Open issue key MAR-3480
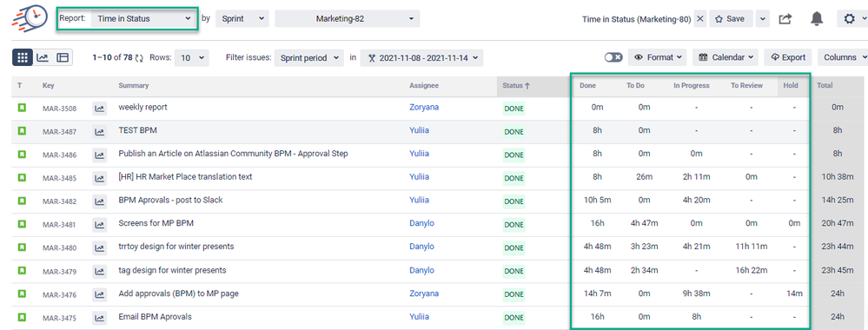Screen dimensions: 868x330 (x=59, y=248)
